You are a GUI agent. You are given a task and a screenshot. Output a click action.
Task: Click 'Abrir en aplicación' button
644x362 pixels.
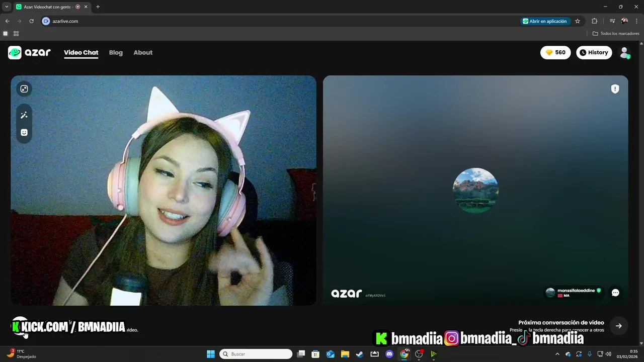(x=545, y=21)
